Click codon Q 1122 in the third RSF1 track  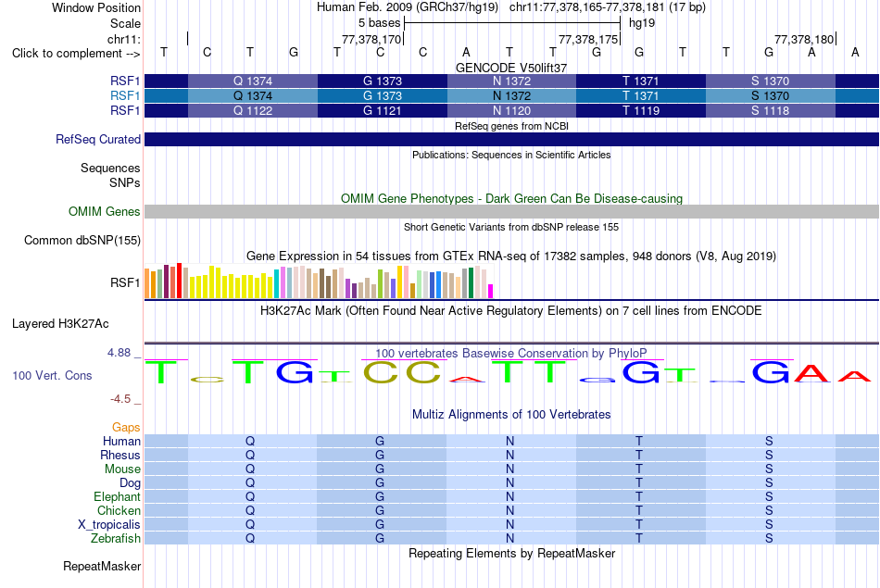click(253, 110)
